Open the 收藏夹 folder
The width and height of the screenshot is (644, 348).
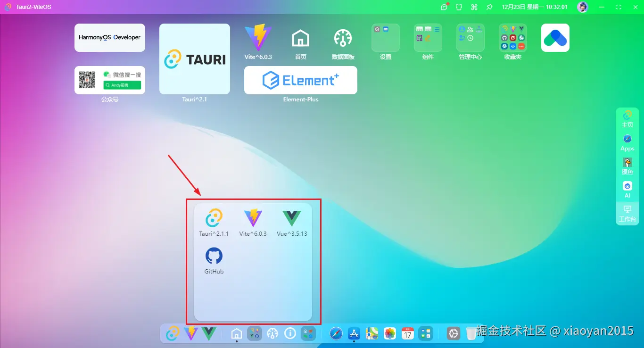(x=513, y=38)
